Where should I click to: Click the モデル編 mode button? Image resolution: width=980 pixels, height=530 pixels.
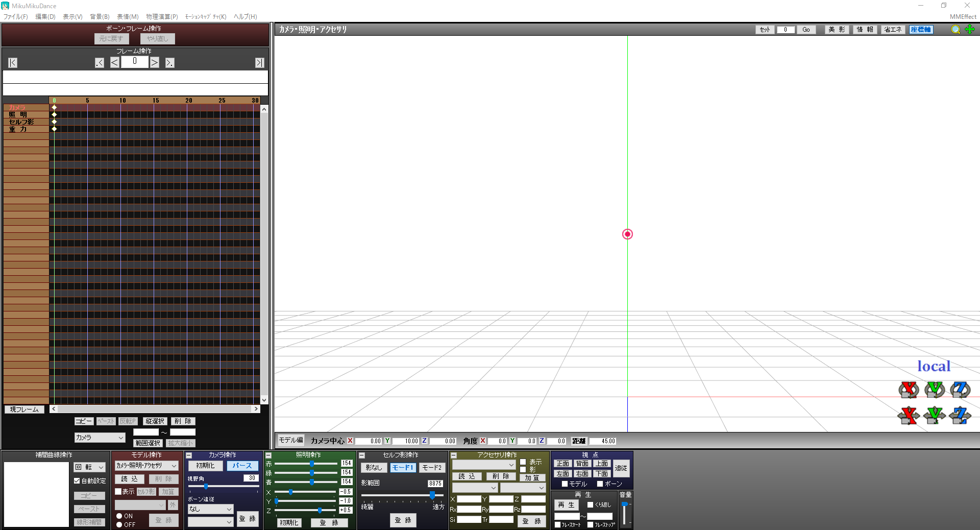(291, 440)
